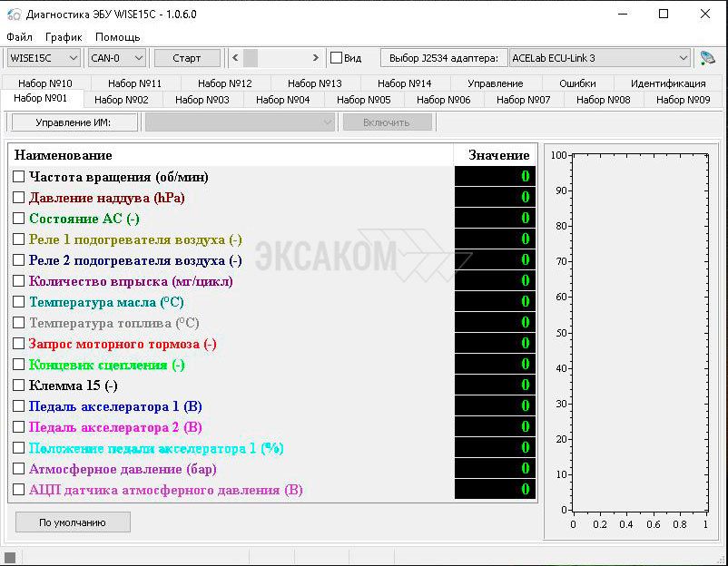Image resolution: width=728 pixels, height=566 pixels.
Task: Toggle the Температура масла parameter checkbox
Action: click(19, 302)
